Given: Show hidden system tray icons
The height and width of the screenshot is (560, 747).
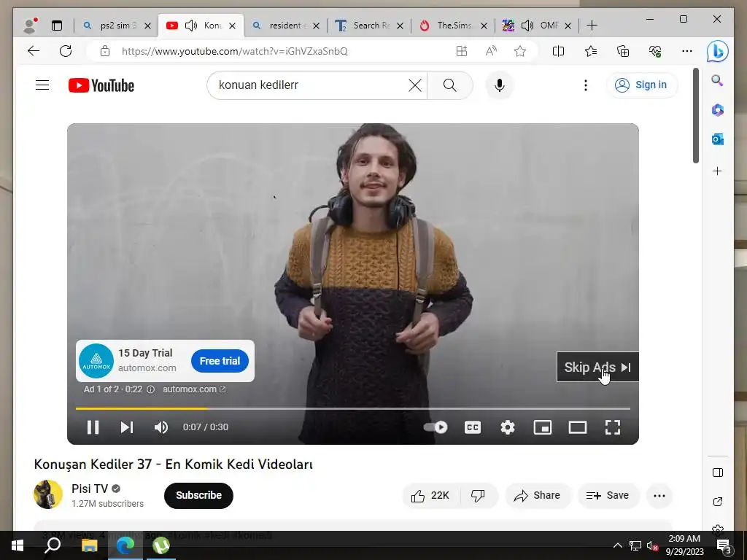Looking at the screenshot, I should (617, 545).
